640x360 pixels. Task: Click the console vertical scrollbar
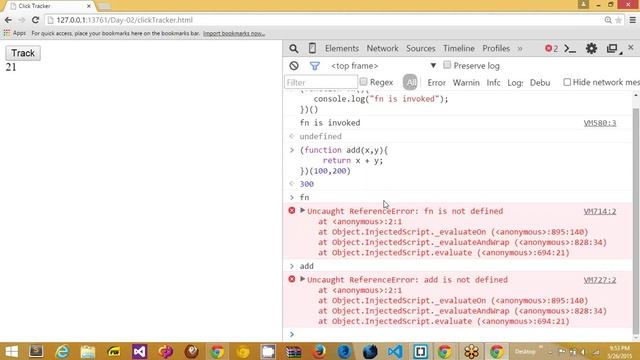[x=636, y=220]
